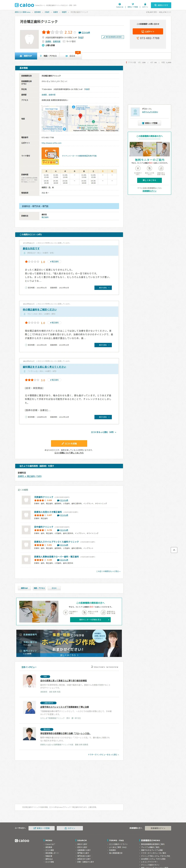Image resolution: width=186 pixels, height=868 pixels.
Task: Click the 地図 link in address row
Action: click(x=87, y=89)
